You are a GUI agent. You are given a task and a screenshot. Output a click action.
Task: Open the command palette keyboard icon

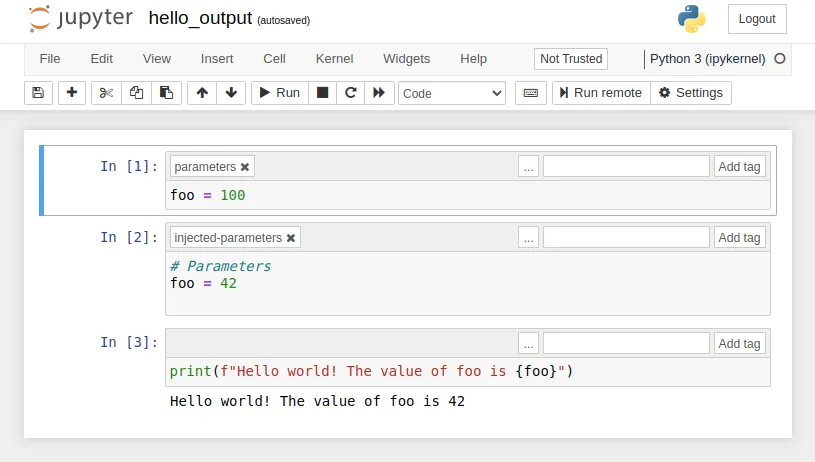pos(531,93)
